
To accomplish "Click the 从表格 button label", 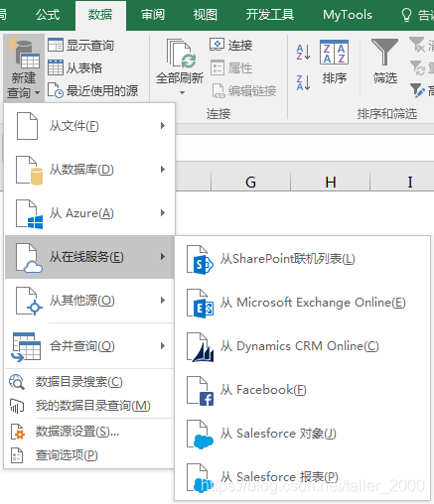I will [x=84, y=67].
